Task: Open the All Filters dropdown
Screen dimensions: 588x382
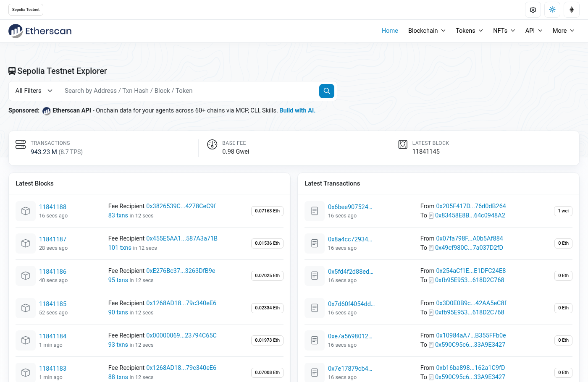Action: pyautogui.click(x=34, y=91)
